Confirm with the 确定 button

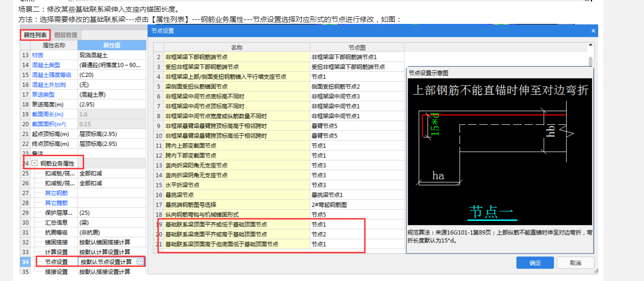coord(535,263)
